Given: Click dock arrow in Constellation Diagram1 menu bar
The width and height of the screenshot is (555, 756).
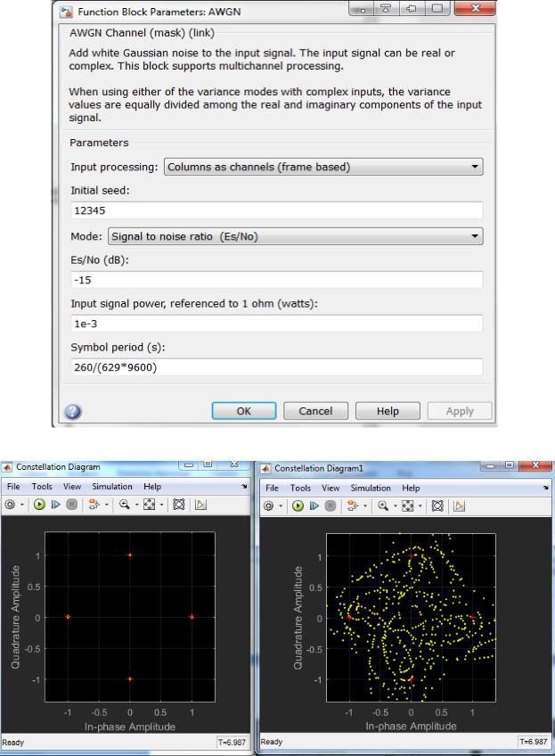Looking at the screenshot, I should click(x=545, y=488).
